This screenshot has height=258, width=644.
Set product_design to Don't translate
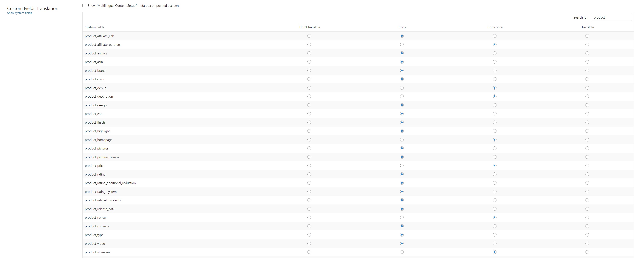pyautogui.click(x=309, y=105)
